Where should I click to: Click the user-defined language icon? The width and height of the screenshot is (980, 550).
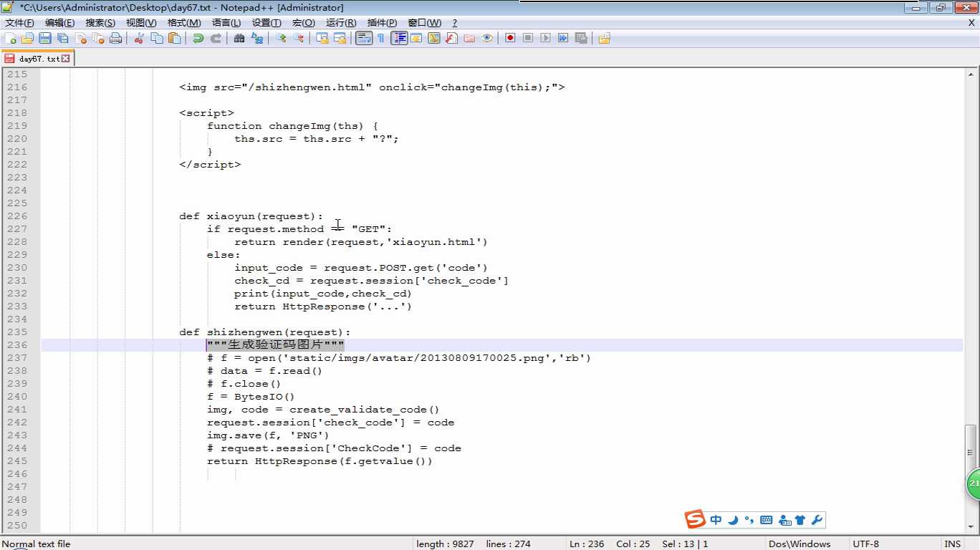pyautogui.click(x=416, y=38)
